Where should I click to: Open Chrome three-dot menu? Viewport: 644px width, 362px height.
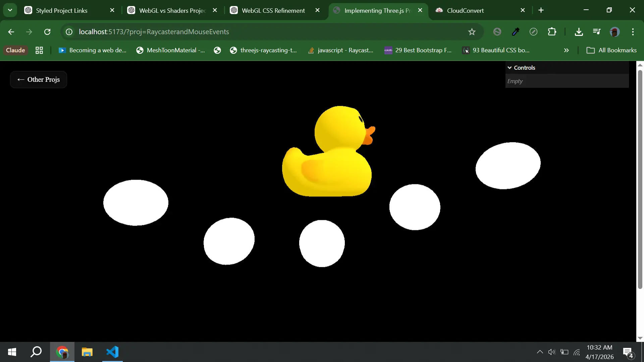(633, 32)
